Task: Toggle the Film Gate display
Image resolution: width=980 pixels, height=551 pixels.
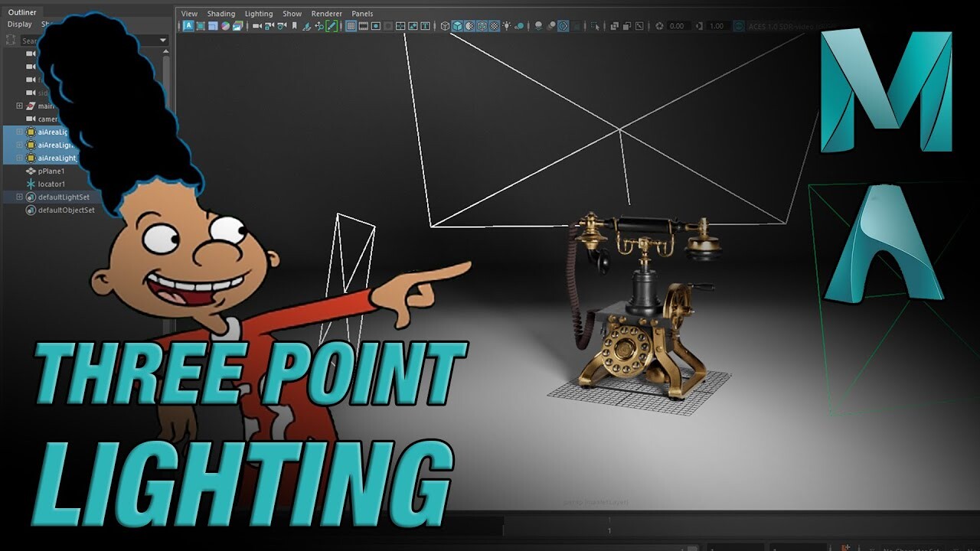Action: (364, 26)
